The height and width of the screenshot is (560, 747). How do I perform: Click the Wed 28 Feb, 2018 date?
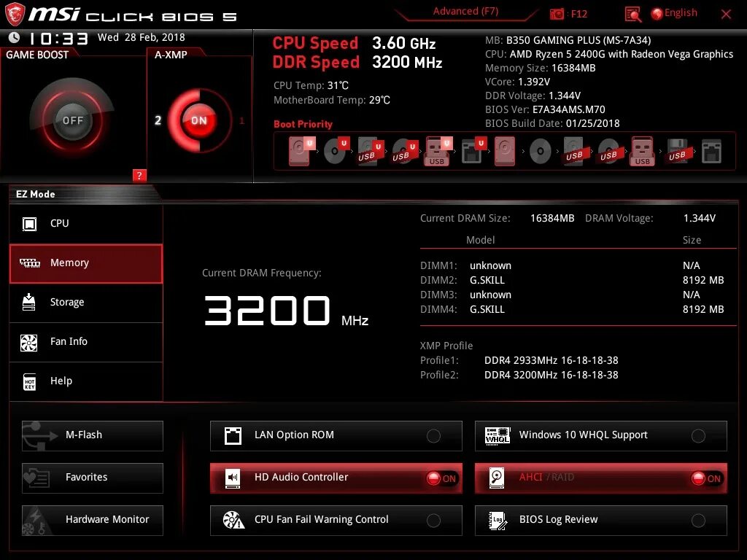click(x=141, y=37)
